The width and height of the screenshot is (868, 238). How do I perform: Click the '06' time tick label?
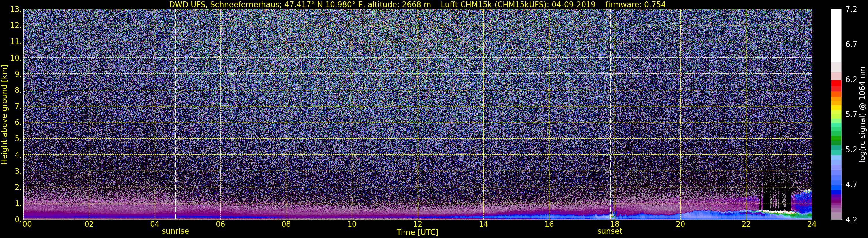(x=220, y=224)
